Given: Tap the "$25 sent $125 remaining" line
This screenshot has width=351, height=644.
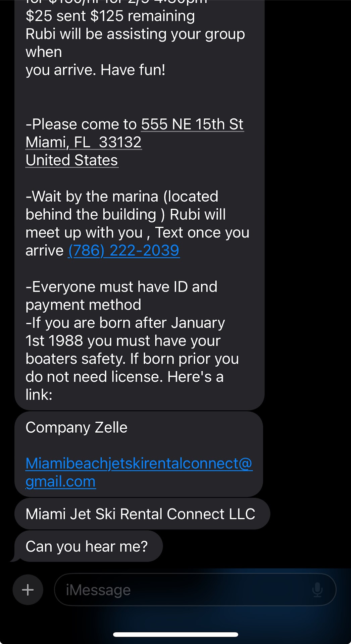Looking at the screenshot, I should pos(110,16).
